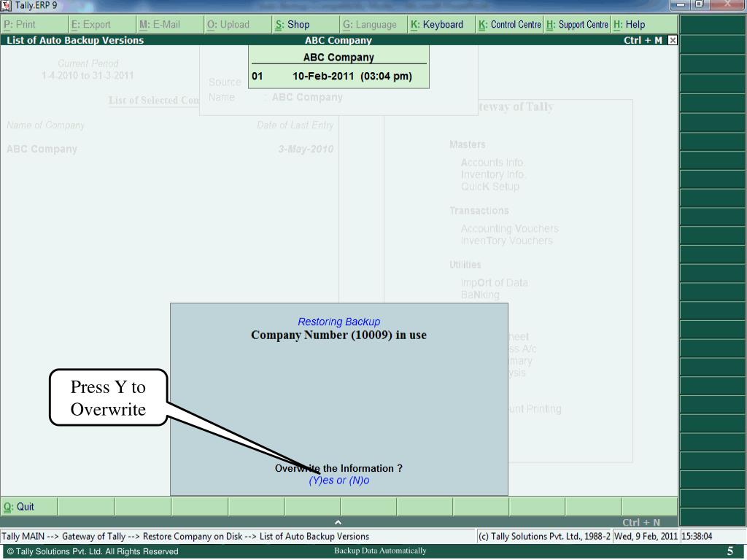Open the H: Help menu
747x560 pixels.
tap(645, 25)
